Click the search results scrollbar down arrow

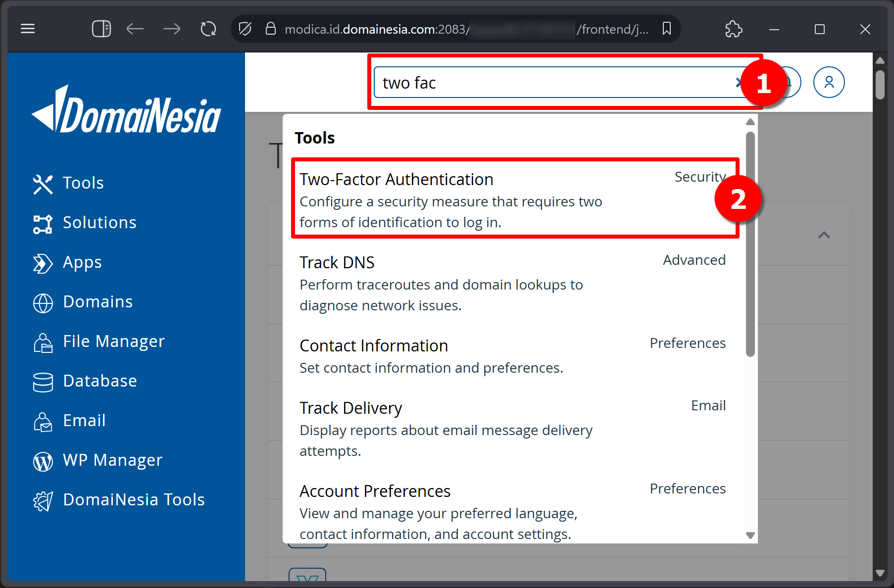[x=750, y=535]
